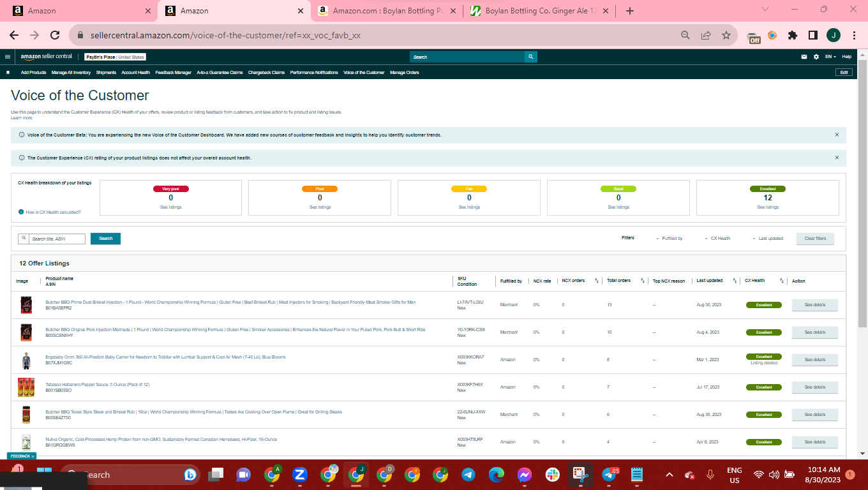Click the Clear filters button
The height and width of the screenshot is (490, 868).
pyautogui.click(x=815, y=239)
